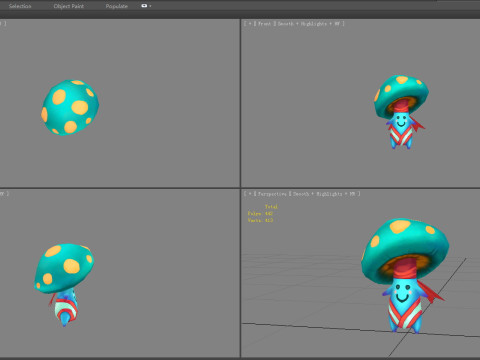Click the yellow Polys statistic text

click(260, 213)
